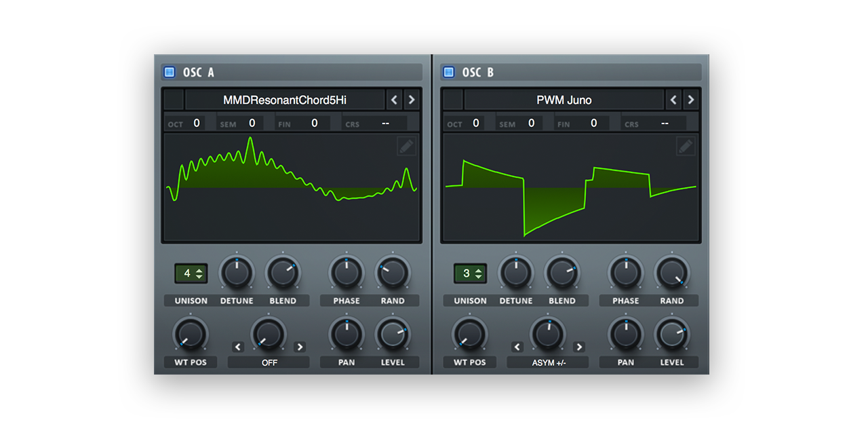Screen dimensions: 868x435
Task: Open the pencil wavetable editor in OSC A
Action: 406,146
